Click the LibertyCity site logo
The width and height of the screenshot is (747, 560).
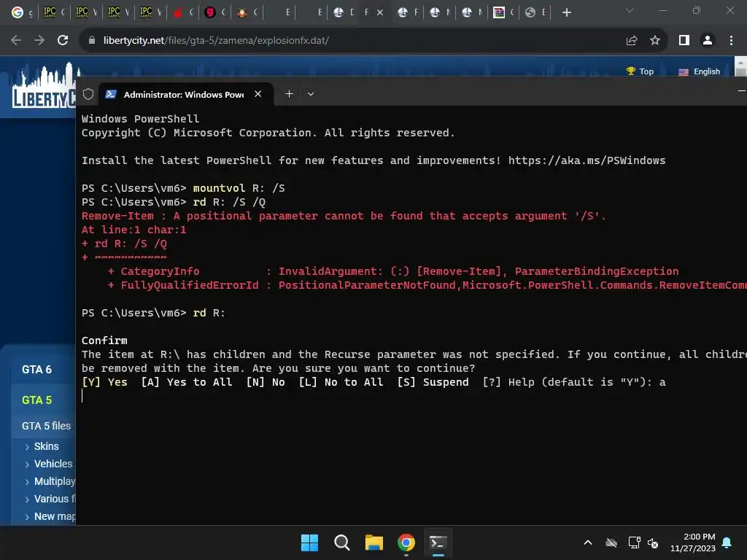(43, 87)
